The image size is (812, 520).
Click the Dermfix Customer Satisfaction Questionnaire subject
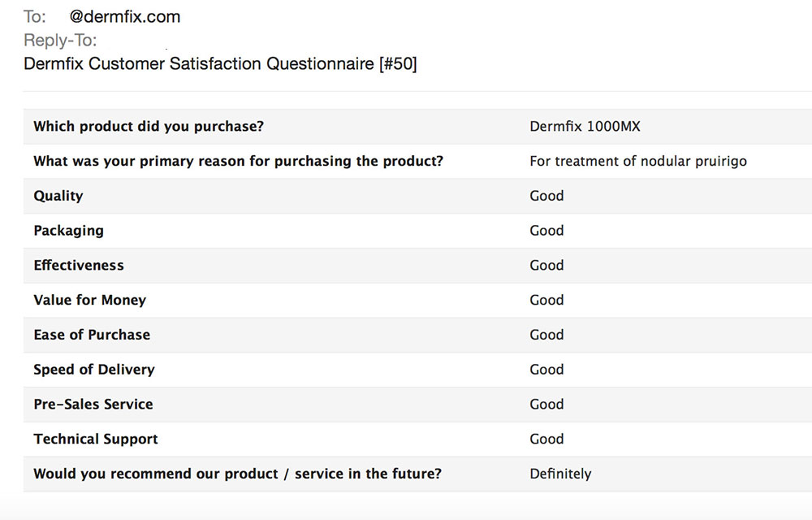coord(220,63)
